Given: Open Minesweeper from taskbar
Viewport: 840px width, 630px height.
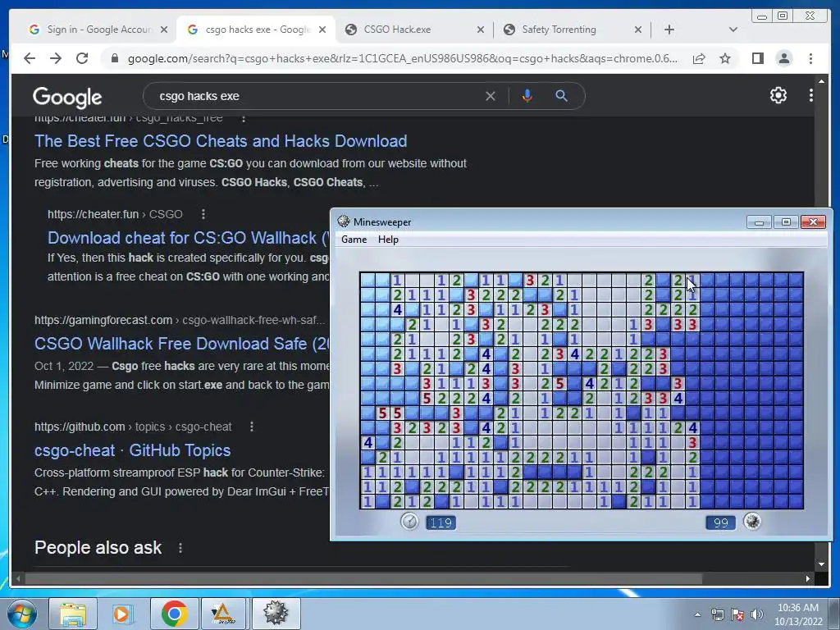Looking at the screenshot, I should (x=276, y=614).
